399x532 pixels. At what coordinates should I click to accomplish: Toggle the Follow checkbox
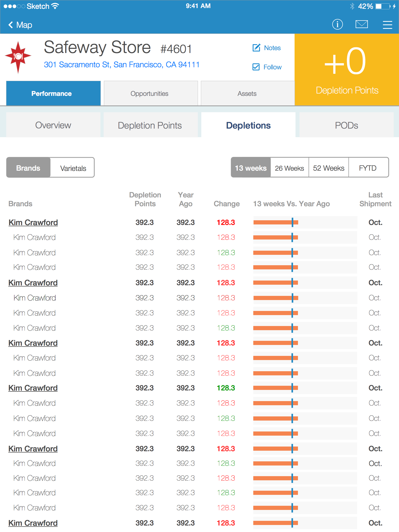256,67
